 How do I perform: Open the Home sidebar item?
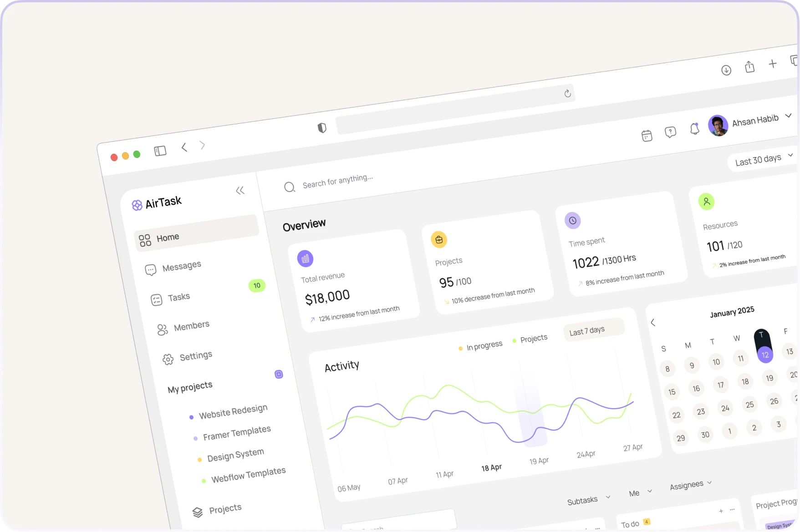tap(197, 233)
